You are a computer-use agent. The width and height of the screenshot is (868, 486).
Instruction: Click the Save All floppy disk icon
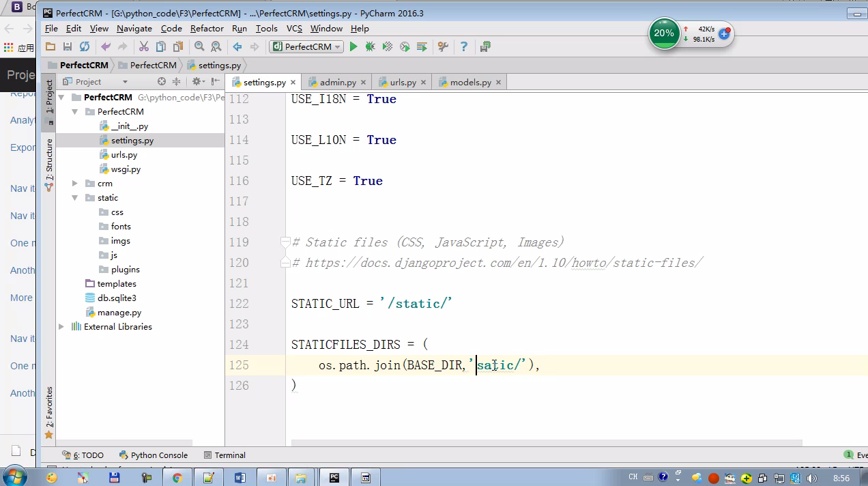tap(67, 46)
